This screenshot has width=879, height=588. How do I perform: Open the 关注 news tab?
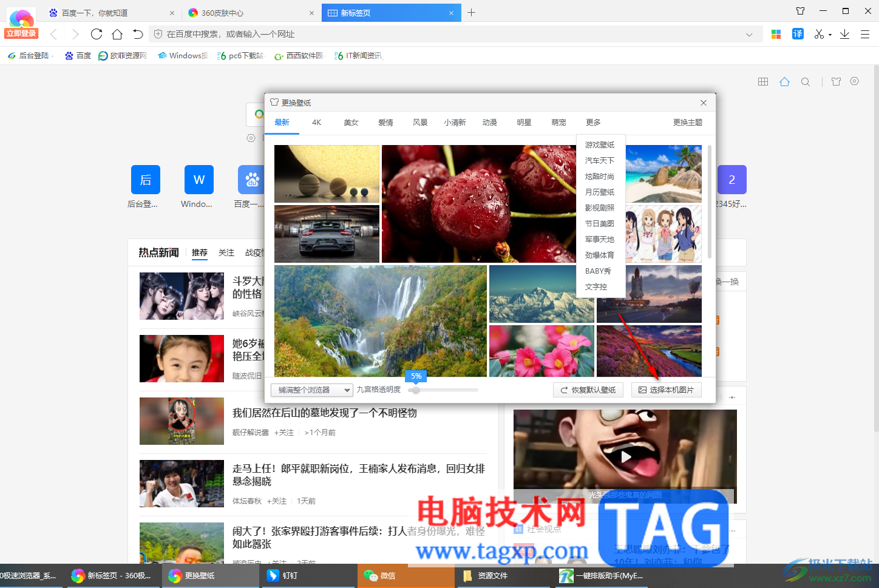pyautogui.click(x=226, y=252)
